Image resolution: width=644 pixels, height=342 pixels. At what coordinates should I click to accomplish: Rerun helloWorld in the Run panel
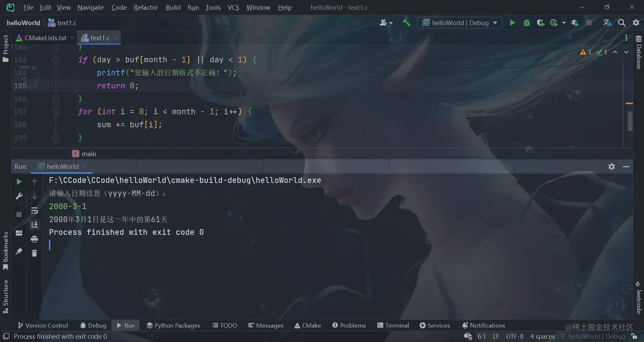click(x=19, y=182)
